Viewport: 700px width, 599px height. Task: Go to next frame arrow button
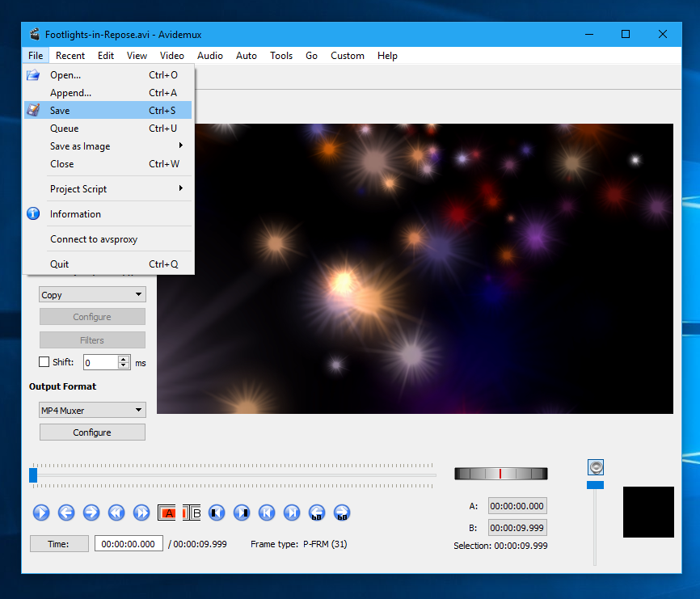pos(91,513)
